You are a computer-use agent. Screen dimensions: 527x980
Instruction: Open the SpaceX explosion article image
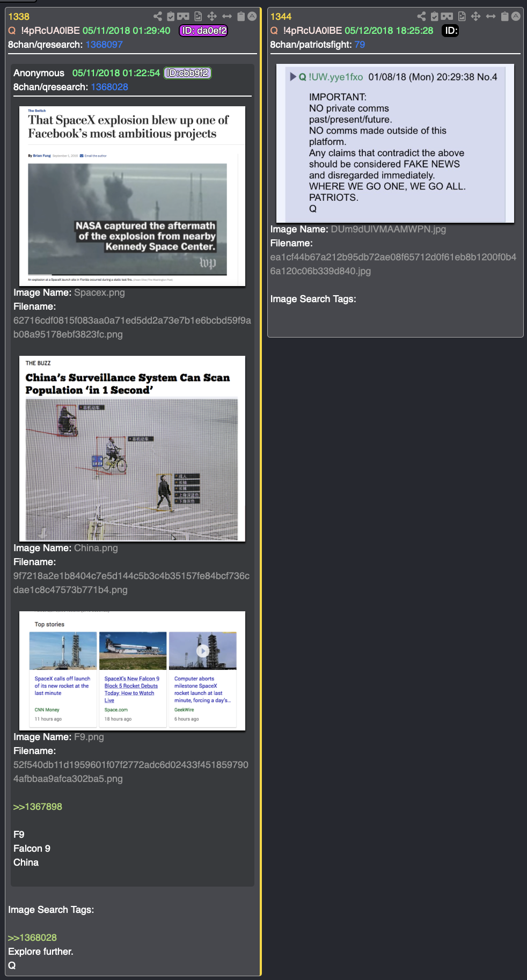[x=133, y=196]
